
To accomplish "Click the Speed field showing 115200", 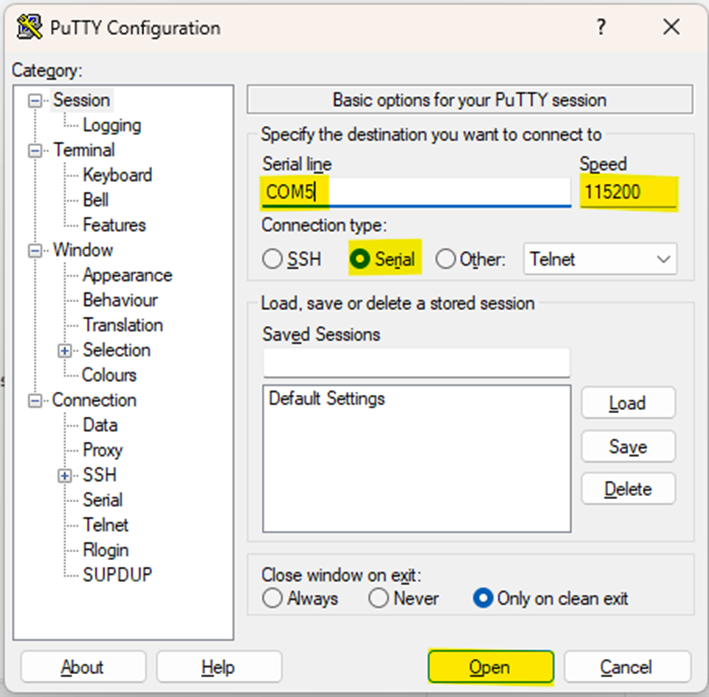I will [x=629, y=192].
